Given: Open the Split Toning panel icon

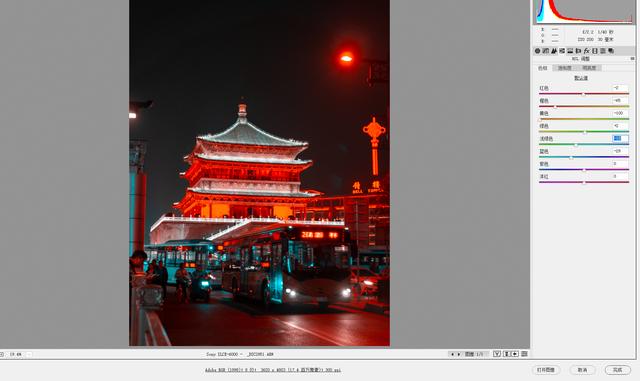Looking at the screenshot, I should [570, 51].
